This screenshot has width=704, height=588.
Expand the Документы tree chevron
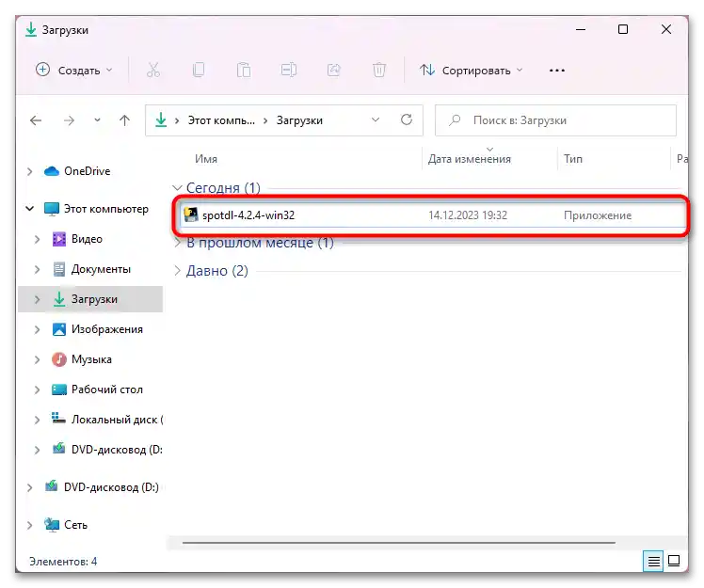38,269
